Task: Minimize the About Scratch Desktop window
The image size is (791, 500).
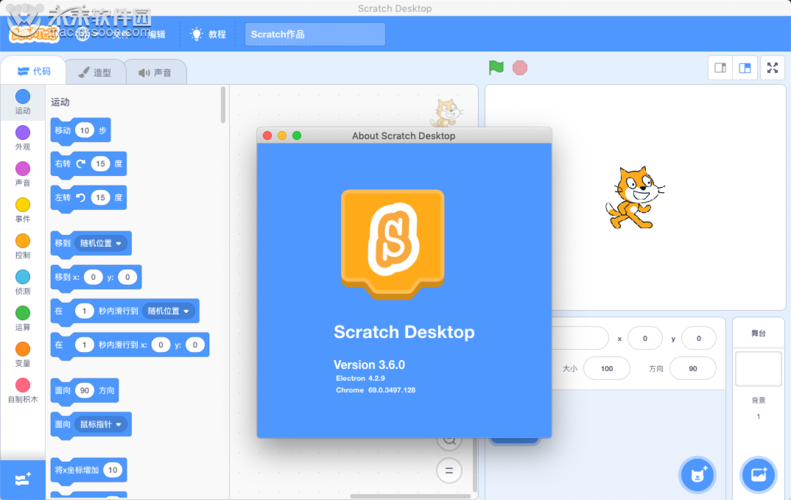Action: (x=282, y=135)
